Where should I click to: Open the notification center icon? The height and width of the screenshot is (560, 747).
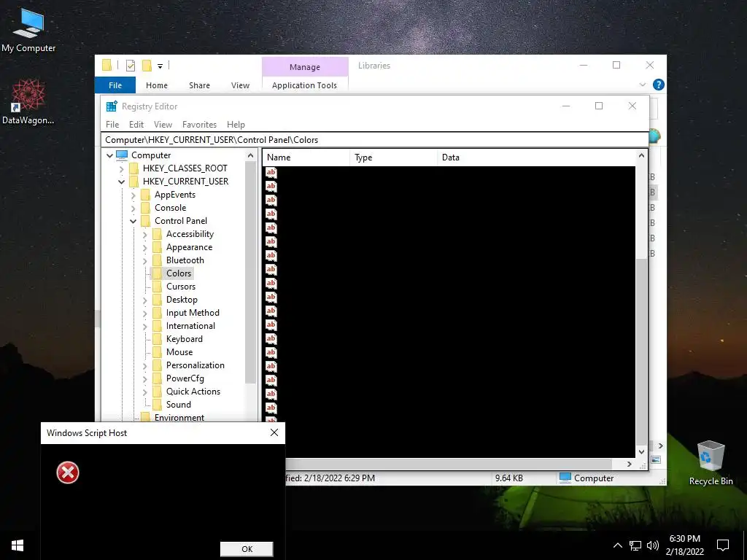(x=723, y=545)
